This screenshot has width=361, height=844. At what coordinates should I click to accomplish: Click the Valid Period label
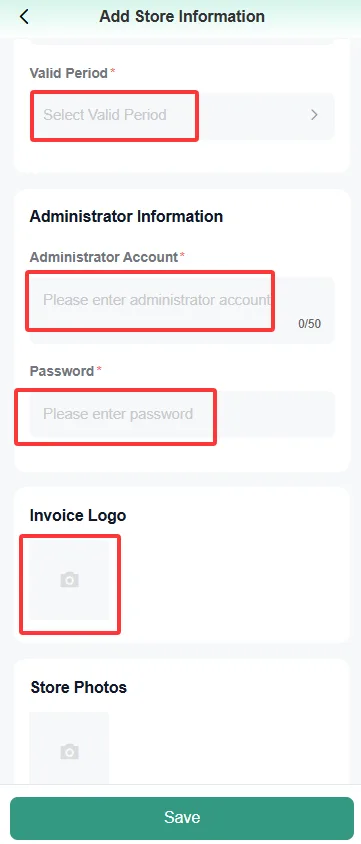coord(69,73)
